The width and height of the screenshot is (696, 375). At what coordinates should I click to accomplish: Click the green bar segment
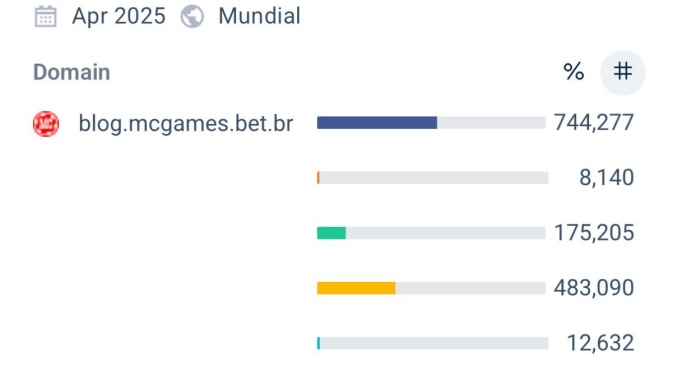click(331, 233)
